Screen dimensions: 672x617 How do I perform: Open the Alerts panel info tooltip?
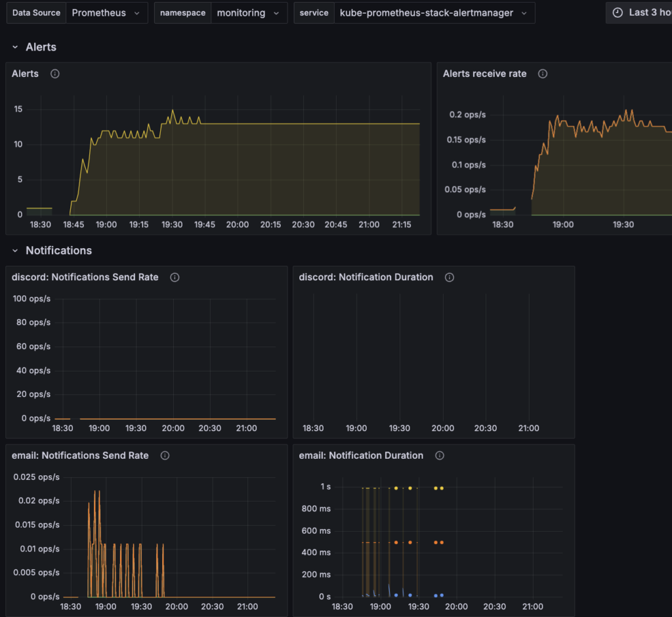coord(54,74)
